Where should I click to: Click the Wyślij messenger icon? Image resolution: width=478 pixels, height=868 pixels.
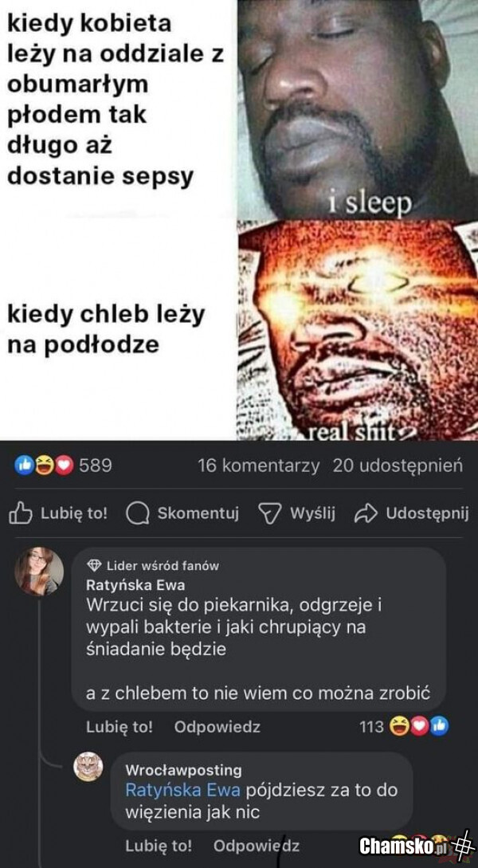tap(271, 513)
